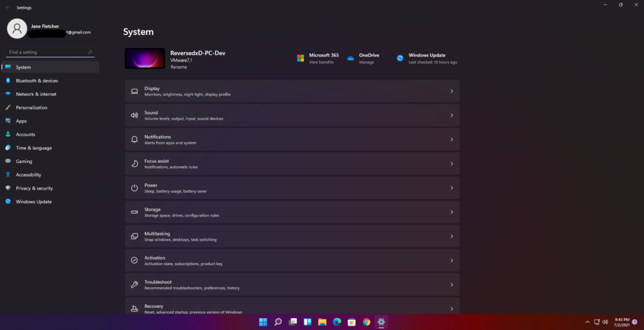Expand Focus assist chevron arrow
The height and width of the screenshot is (330, 644).
452,164
